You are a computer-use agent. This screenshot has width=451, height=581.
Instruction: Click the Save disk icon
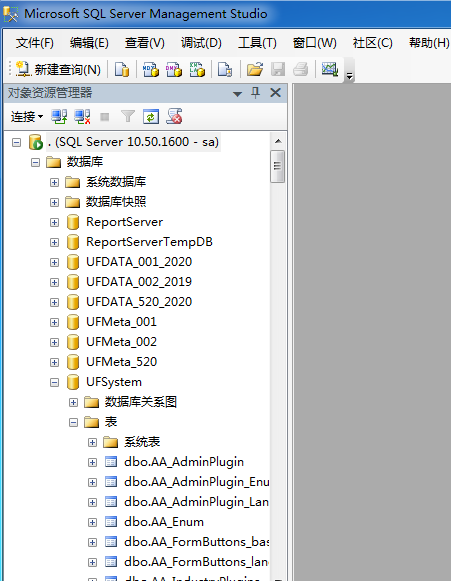pyautogui.click(x=278, y=69)
